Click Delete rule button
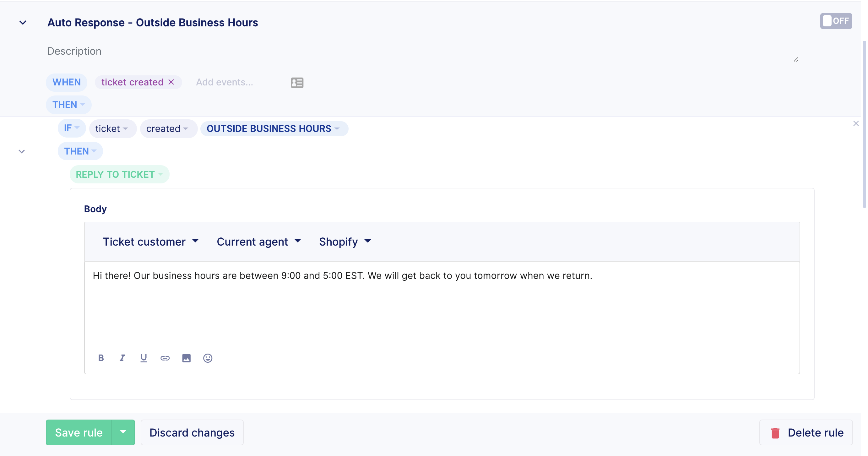The image size is (868, 456). coord(806,432)
